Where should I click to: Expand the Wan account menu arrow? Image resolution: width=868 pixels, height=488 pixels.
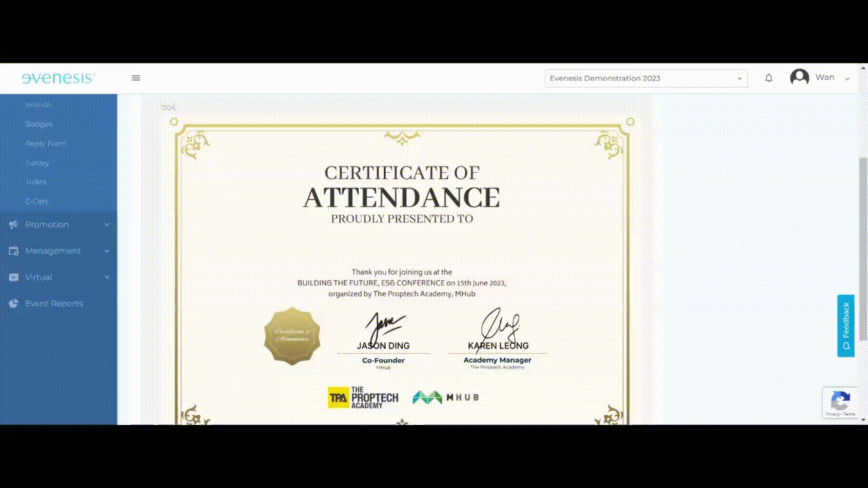(x=847, y=79)
